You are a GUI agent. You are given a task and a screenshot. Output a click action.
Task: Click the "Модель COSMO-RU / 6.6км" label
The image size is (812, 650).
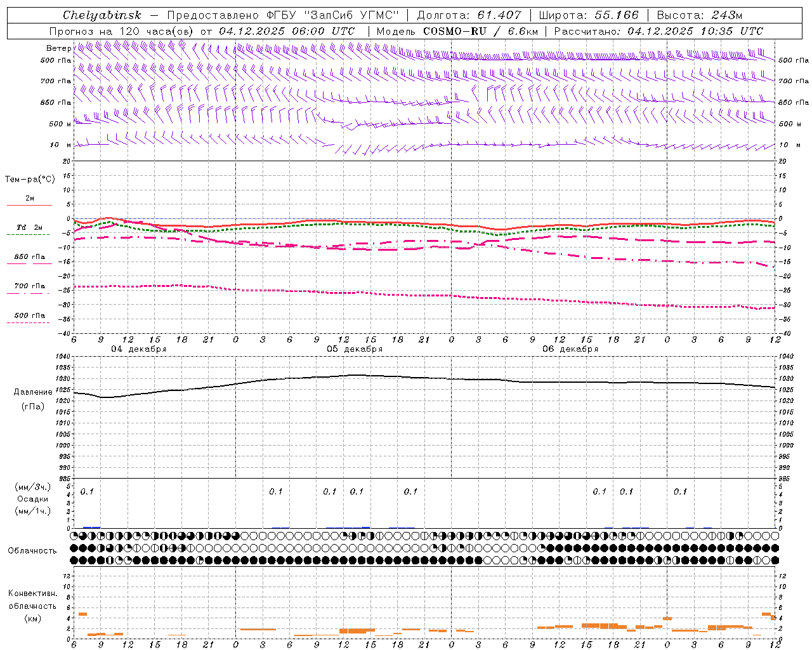[457, 31]
